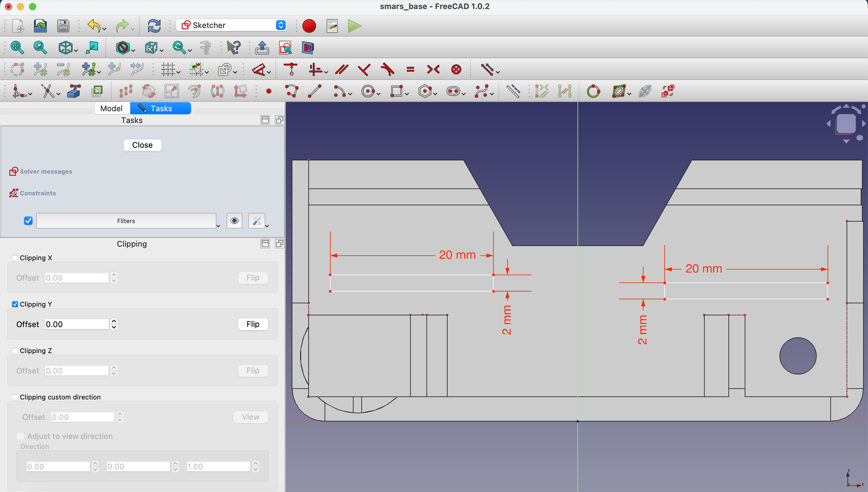Disable Clipping Y checkbox
The image size is (868, 492).
pos(15,304)
